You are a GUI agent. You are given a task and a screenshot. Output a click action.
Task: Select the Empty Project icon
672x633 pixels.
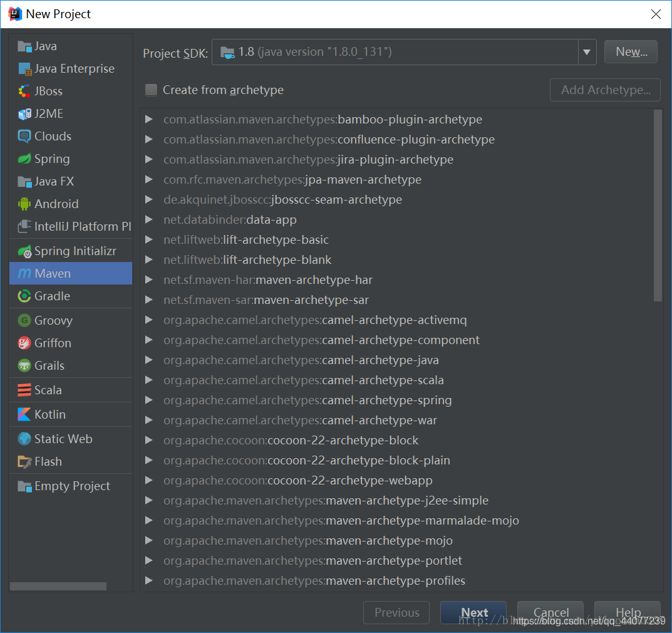24,486
